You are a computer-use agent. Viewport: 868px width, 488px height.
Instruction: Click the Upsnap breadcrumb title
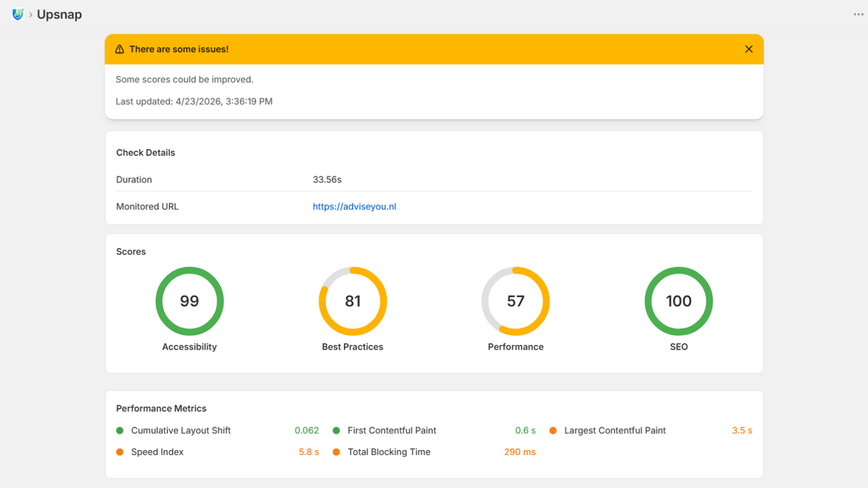[59, 15]
